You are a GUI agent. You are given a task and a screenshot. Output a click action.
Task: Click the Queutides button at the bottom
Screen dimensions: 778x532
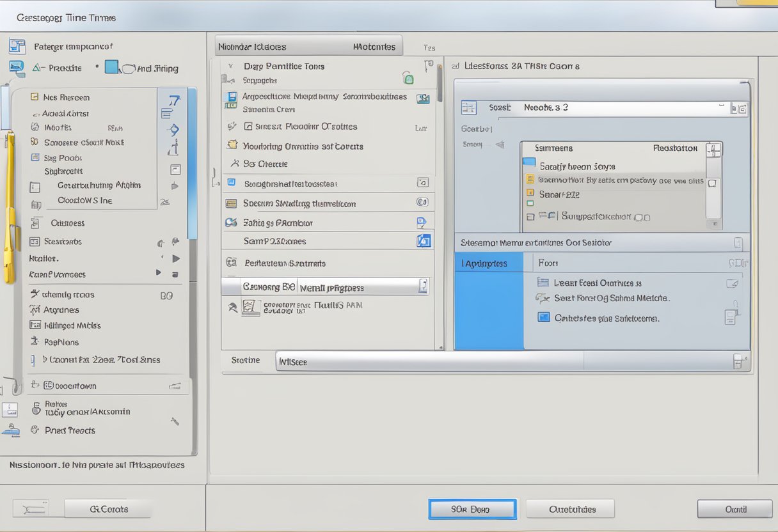(x=570, y=509)
